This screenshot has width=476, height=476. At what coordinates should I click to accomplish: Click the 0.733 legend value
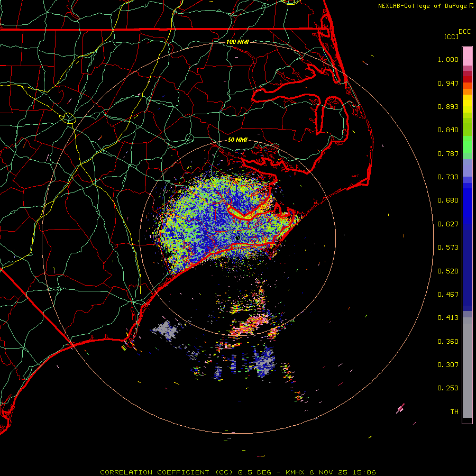click(x=448, y=177)
